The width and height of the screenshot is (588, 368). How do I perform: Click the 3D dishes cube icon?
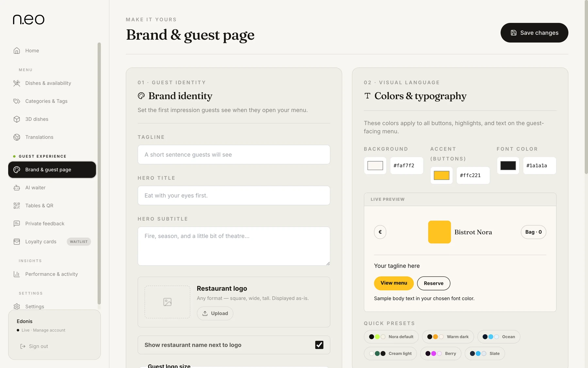pyautogui.click(x=17, y=119)
